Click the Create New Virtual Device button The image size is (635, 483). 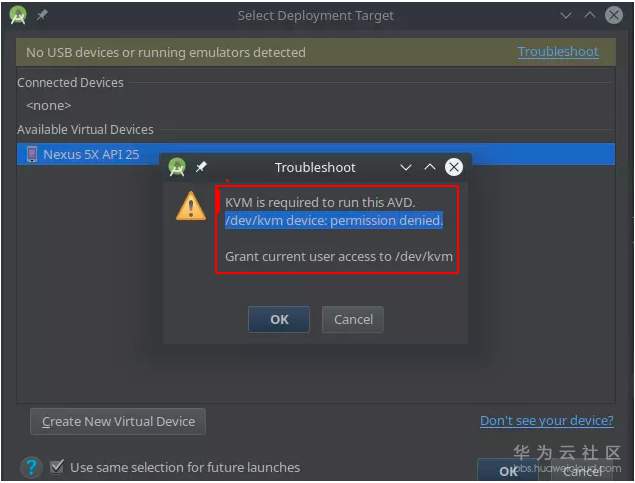coord(118,421)
